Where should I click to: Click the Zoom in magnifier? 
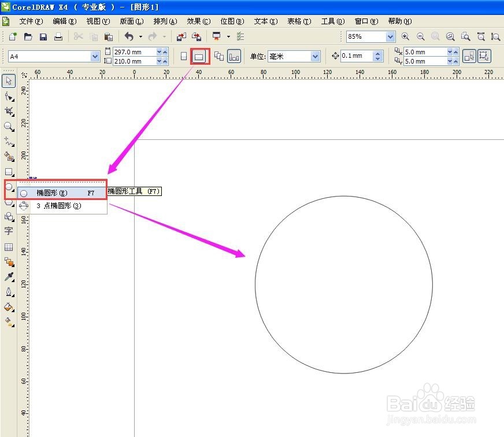click(x=405, y=36)
